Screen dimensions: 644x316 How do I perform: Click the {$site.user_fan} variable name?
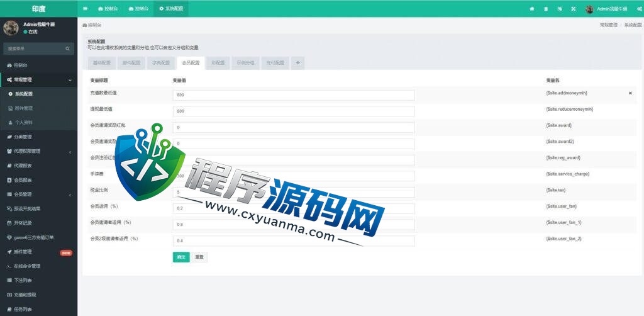562,206
